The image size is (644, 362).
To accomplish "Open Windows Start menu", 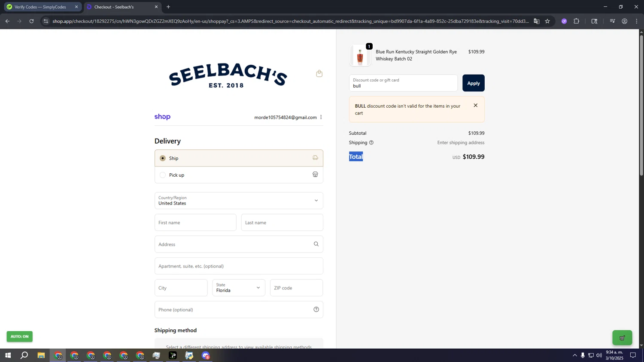I will pyautogui.click(x=8, y=356).
